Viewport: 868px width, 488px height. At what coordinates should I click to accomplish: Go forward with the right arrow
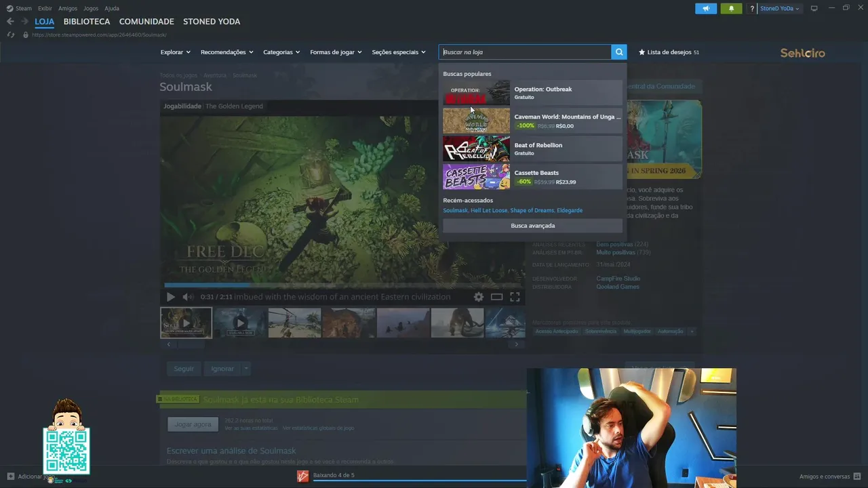click(x=24, y=22)
